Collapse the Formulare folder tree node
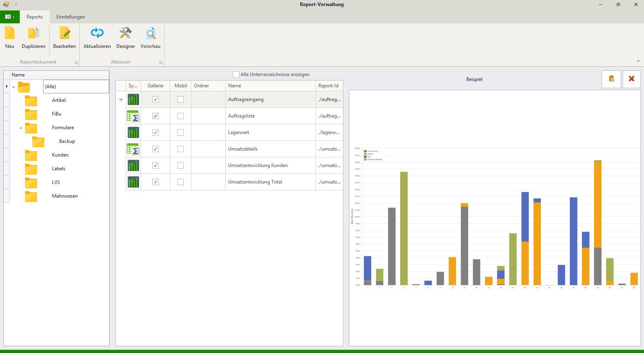The image size is (644, 353). click(21, 128)
